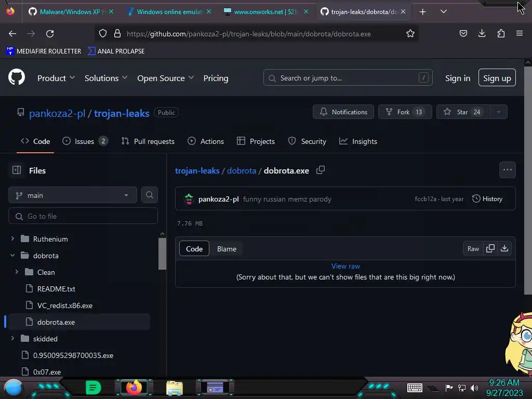Click the file tree scrollbar thumb

[162, 254]
